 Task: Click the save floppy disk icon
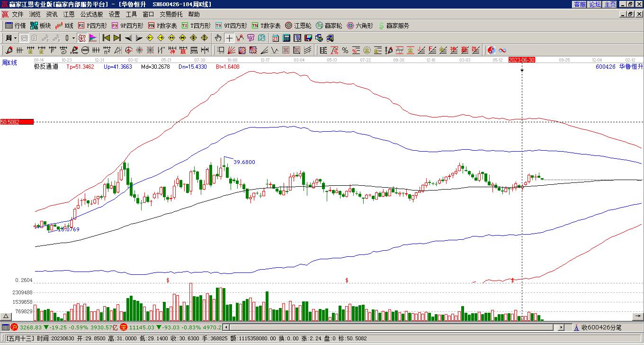[x=308, y=38]
